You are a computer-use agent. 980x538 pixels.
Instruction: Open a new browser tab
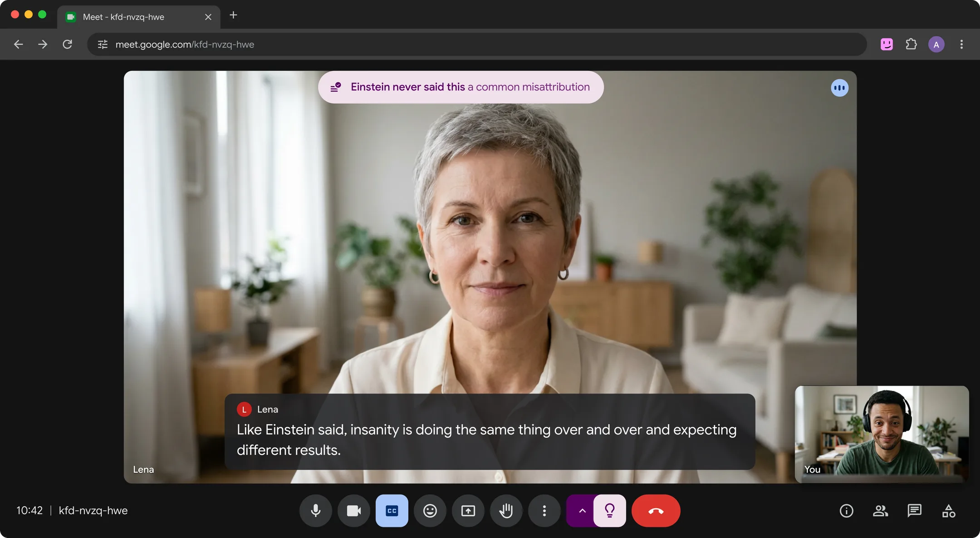click(x=233, y=15)
